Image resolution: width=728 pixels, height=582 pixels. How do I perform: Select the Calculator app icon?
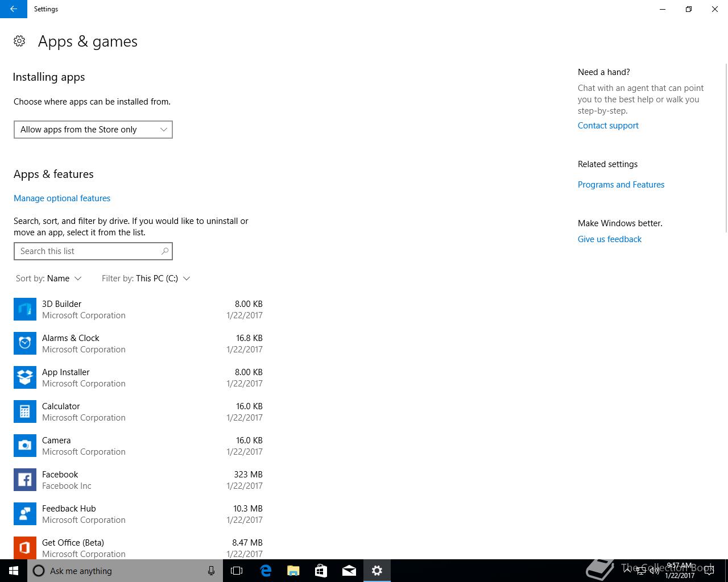(25, 411)
